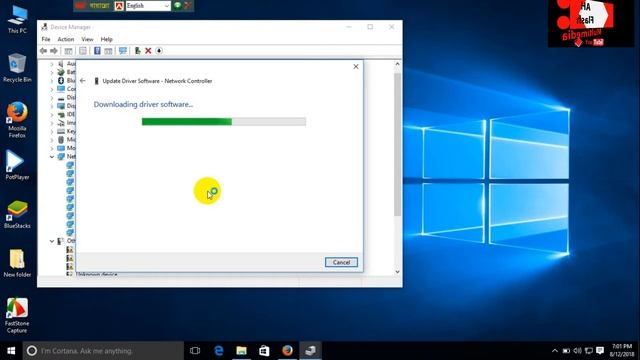Click the Back arrow in Device Manager toolbar
The image size is (640, 360).
point(43,51)
